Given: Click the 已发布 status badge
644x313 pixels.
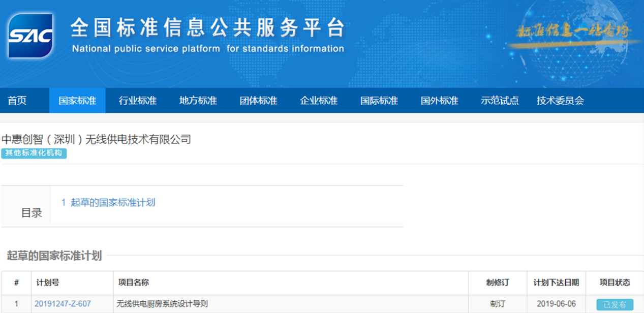Looking at the screenshot, I should coord(615,305).
